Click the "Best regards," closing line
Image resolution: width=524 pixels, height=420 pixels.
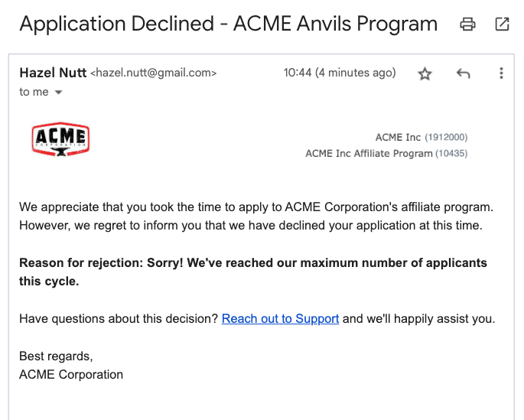point(56,357)
